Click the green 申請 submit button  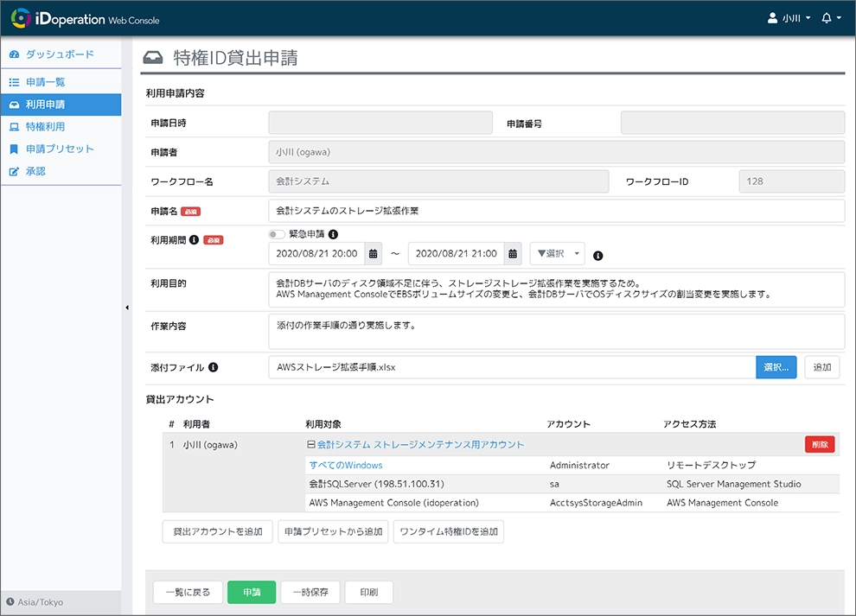(251, 592)
